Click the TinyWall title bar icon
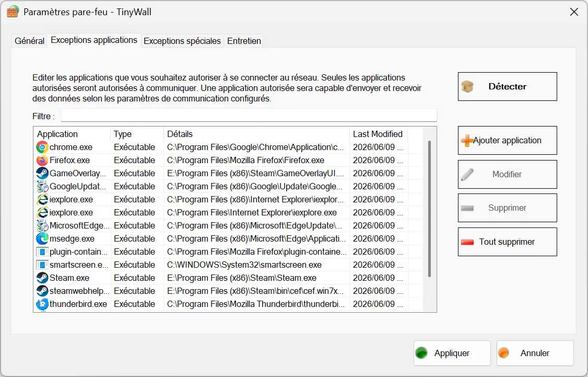The width and height of the screenshot is (588, 377). 13,12
